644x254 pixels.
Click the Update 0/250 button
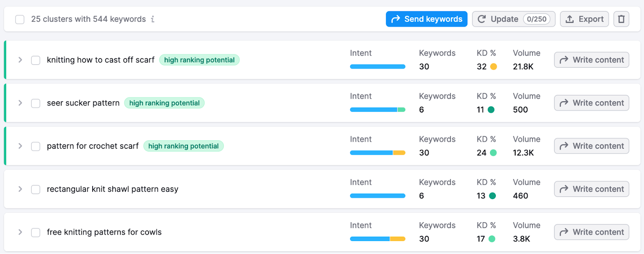(514, 19)
